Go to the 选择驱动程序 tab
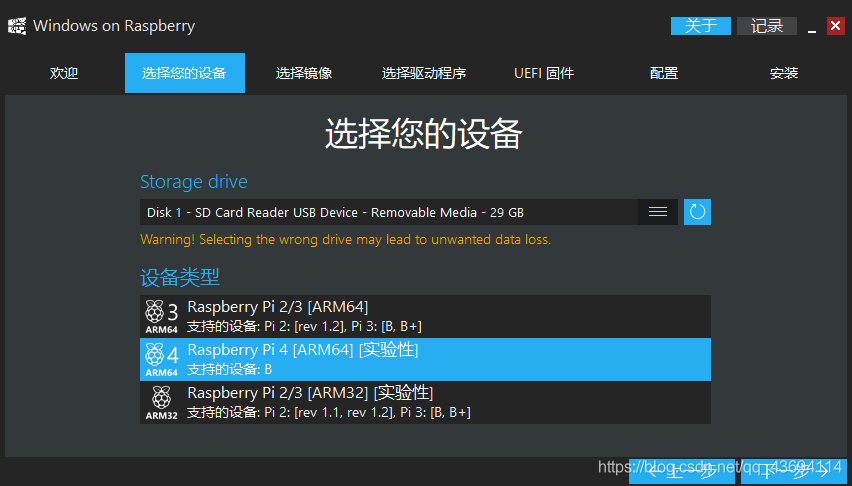Screen dimensions: 852x486 (424, 73)
